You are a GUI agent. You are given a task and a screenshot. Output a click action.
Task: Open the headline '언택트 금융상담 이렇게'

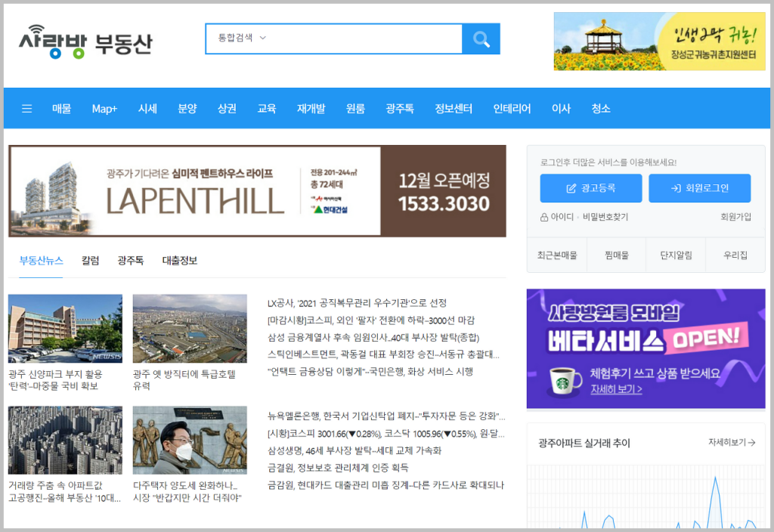point(370,372)
